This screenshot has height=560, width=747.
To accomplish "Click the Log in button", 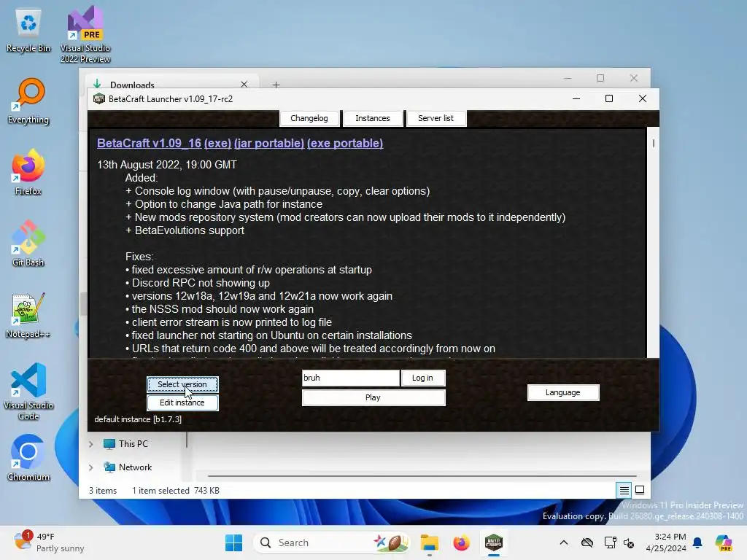I will click(x=422, y=378).
